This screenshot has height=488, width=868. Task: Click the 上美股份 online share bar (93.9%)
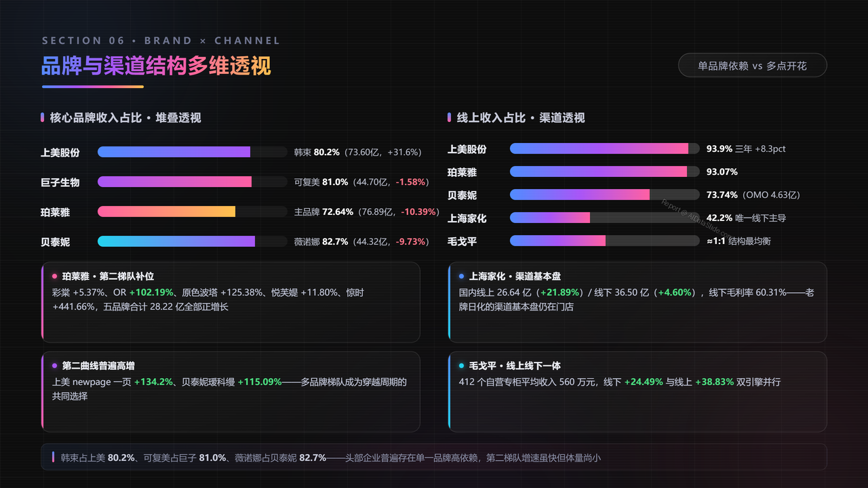(605, 148)
